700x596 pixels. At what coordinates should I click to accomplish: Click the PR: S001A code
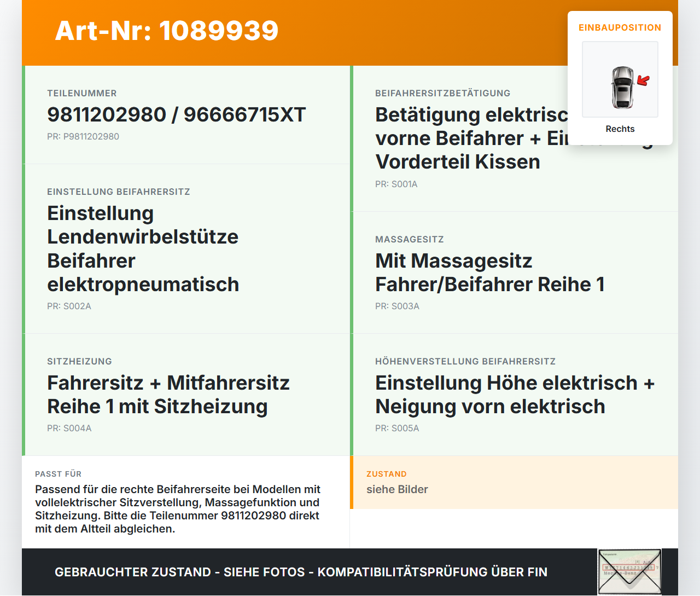(x=396, y=184)
